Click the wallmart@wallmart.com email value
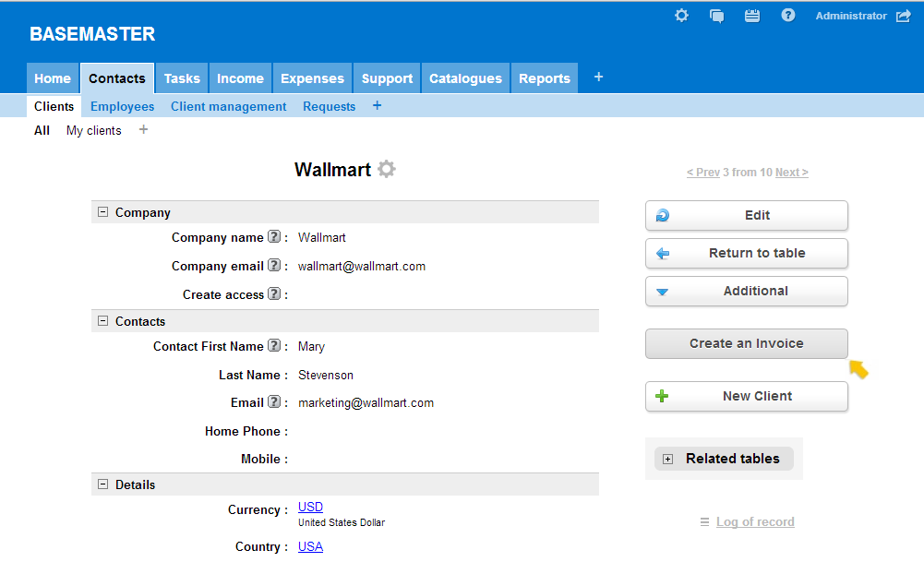Image resolution: width=924 pixels, height=562 pixels. click(362, 267)
